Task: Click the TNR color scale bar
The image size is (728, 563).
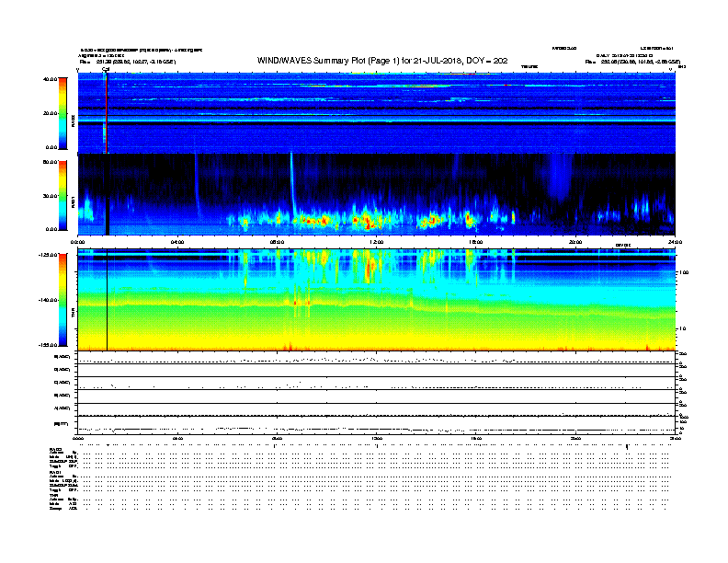Action: (63, 300)
